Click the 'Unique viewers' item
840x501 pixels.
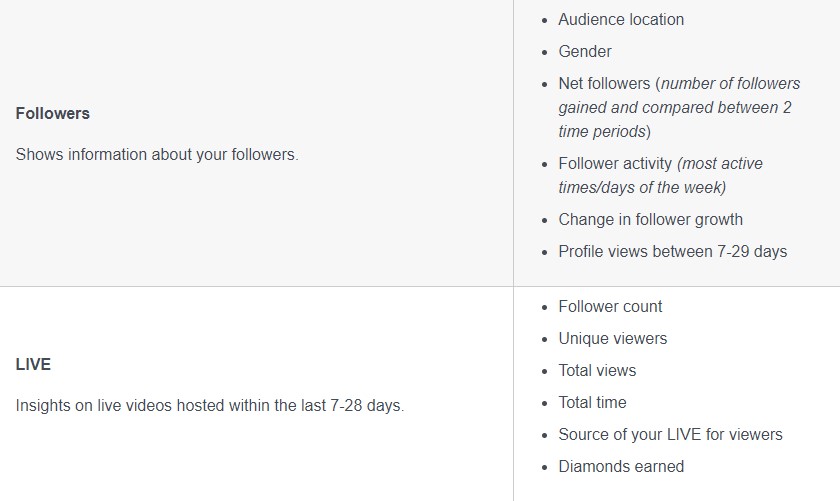point(612,339)
